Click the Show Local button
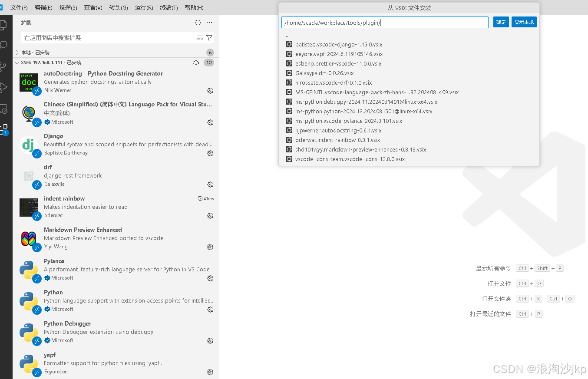 click(524, 22)
